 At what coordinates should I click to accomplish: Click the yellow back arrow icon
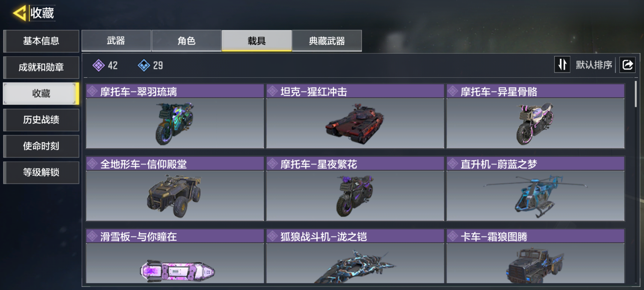point(19,13)
